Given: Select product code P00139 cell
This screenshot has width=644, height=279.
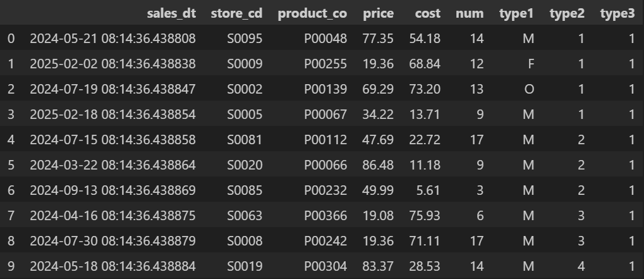Looking at the screenshot, I should 325,89.
